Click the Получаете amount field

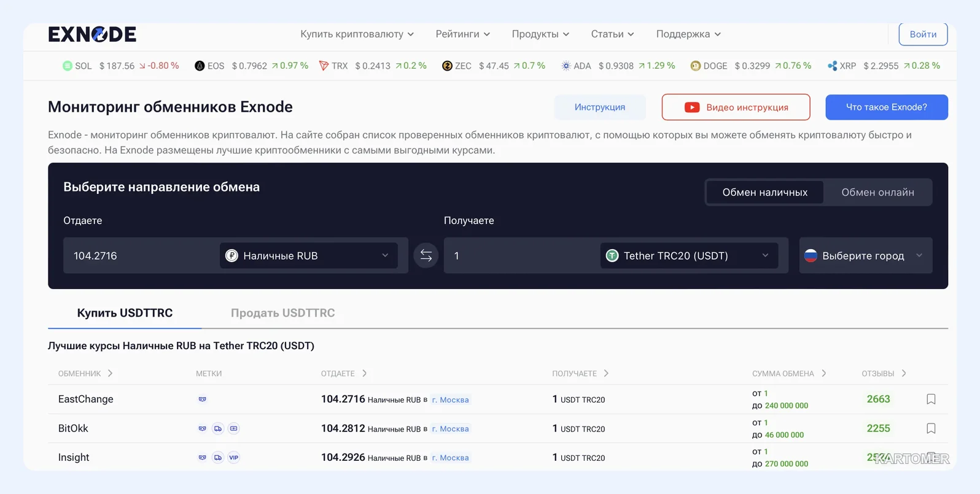[521, 256]
